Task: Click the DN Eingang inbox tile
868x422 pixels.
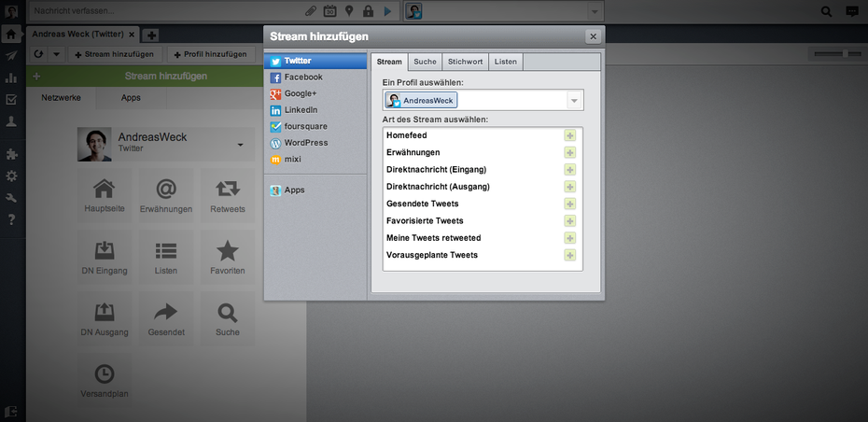Action: coord(105,257)
